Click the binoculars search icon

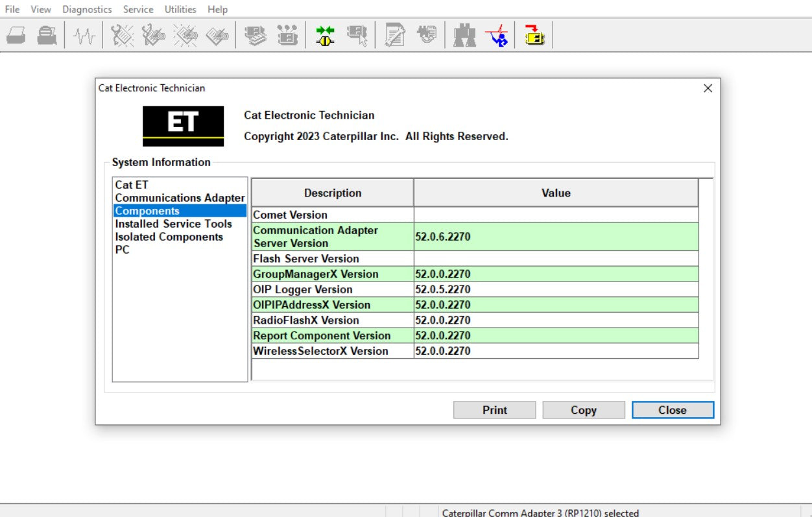tap(464, 35)
